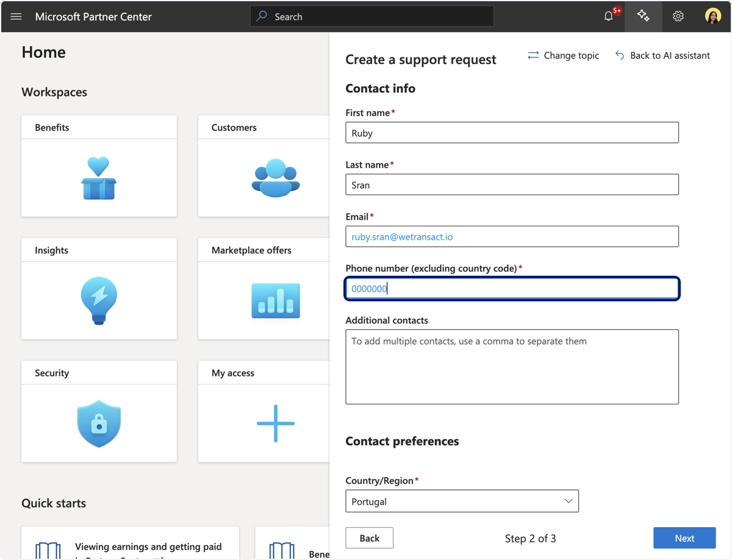
Task: Click the Back to AI assistant arrow icon
Action: 620,56
